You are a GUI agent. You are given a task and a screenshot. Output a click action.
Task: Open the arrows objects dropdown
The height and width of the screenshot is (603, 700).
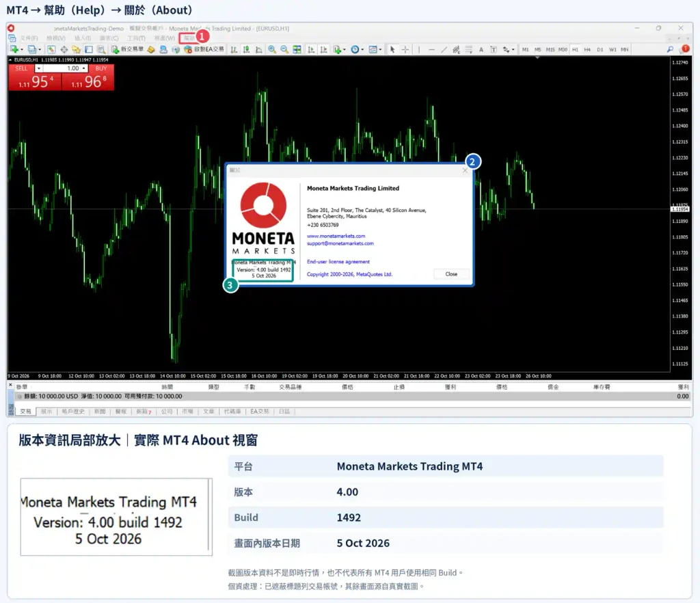click(509, 49)
